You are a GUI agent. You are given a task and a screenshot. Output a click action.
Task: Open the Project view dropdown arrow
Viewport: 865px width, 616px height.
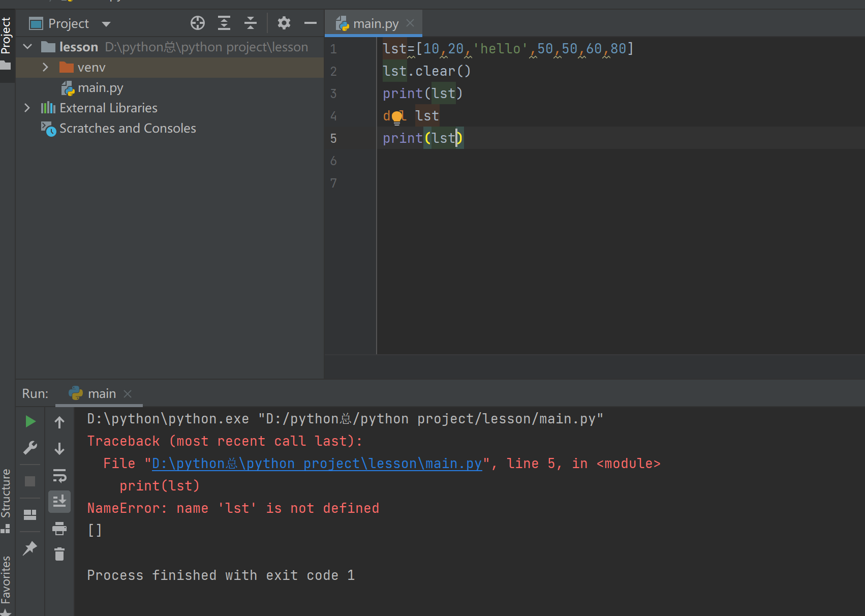(x=106, y=24)
